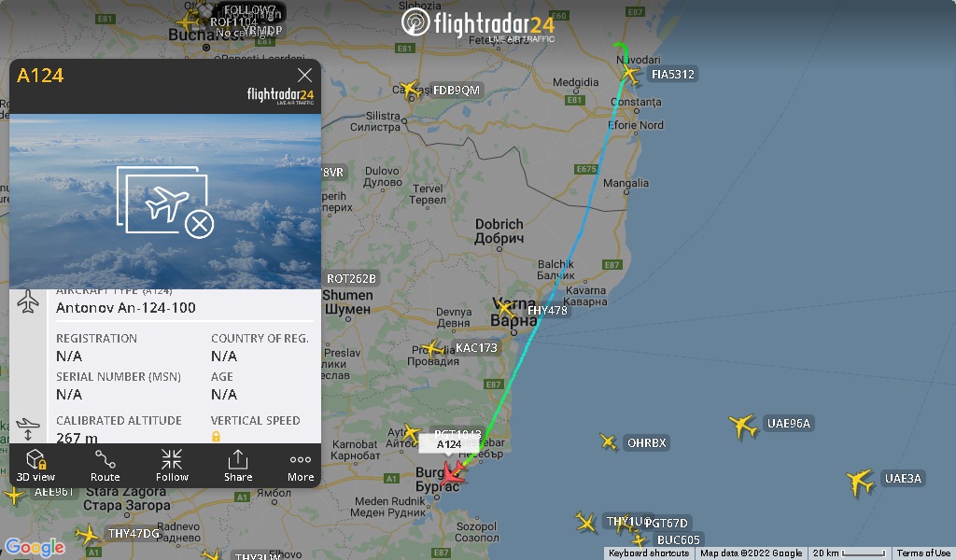Open Keyboard shortcuts on the map

click(649, 553)
